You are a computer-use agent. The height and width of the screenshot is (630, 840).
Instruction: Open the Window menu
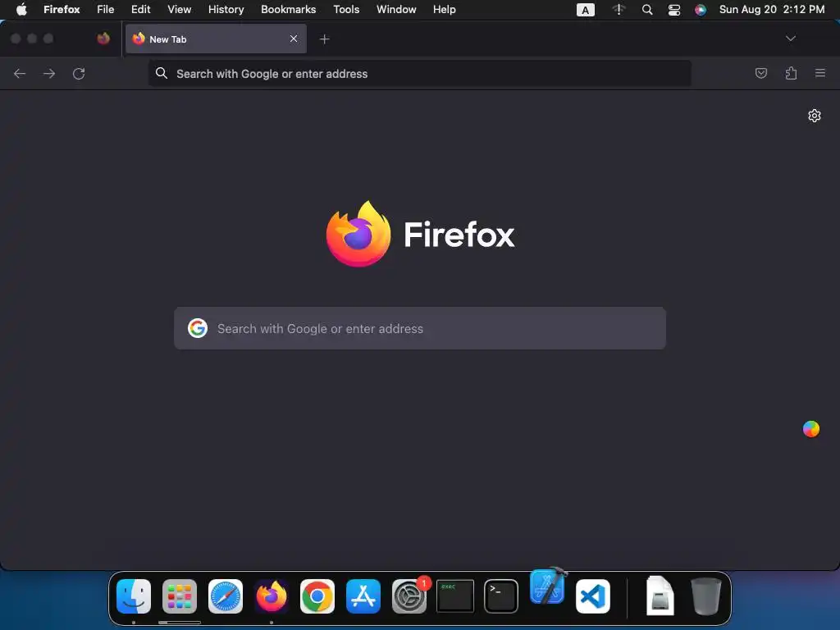(x=396, y=9)
